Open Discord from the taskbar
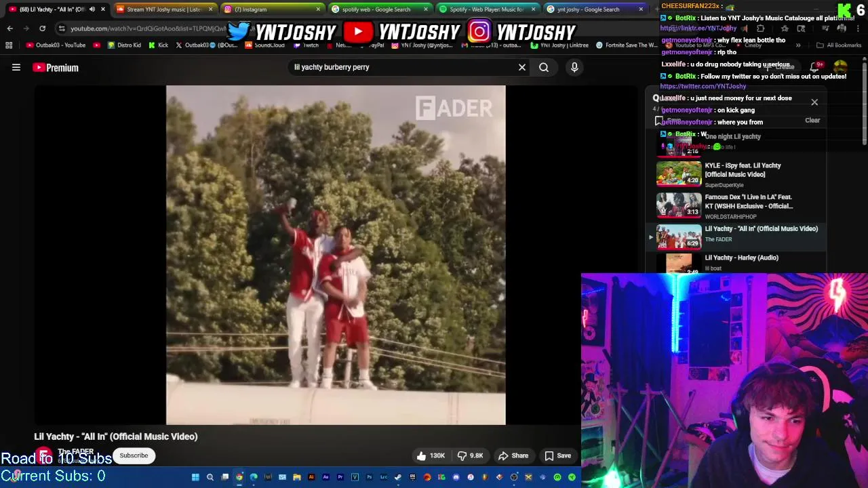868x488 pixels. pyautogui.click(x=456, y=477)
